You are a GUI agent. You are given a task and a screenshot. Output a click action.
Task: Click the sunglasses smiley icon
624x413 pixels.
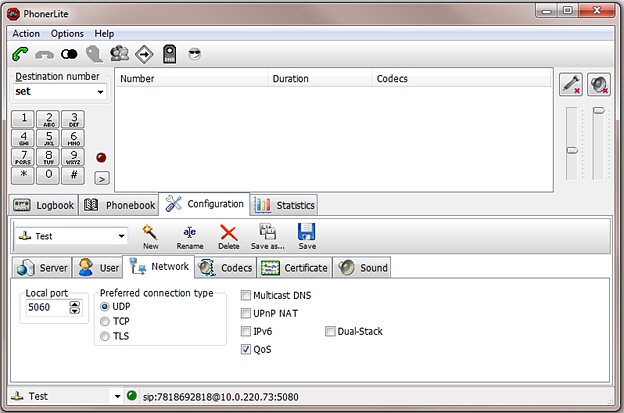[x=195, y=54]
